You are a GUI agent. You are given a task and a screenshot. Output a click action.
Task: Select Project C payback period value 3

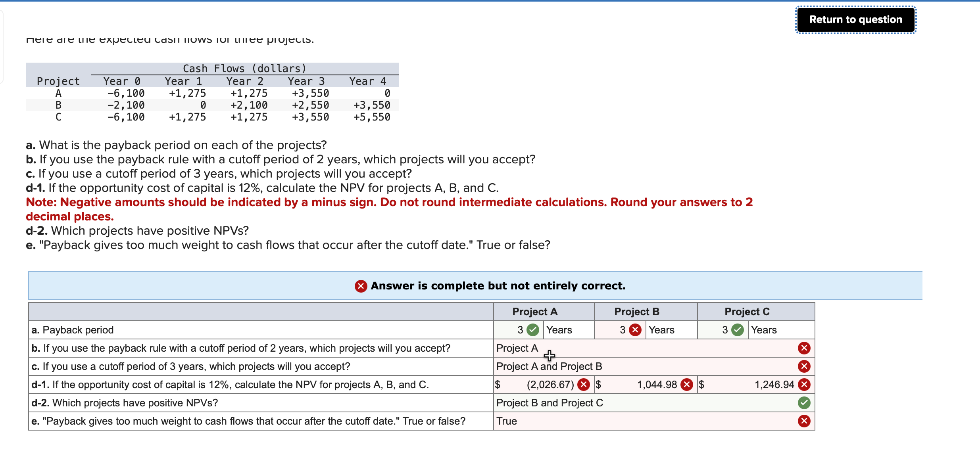(725, 330)
